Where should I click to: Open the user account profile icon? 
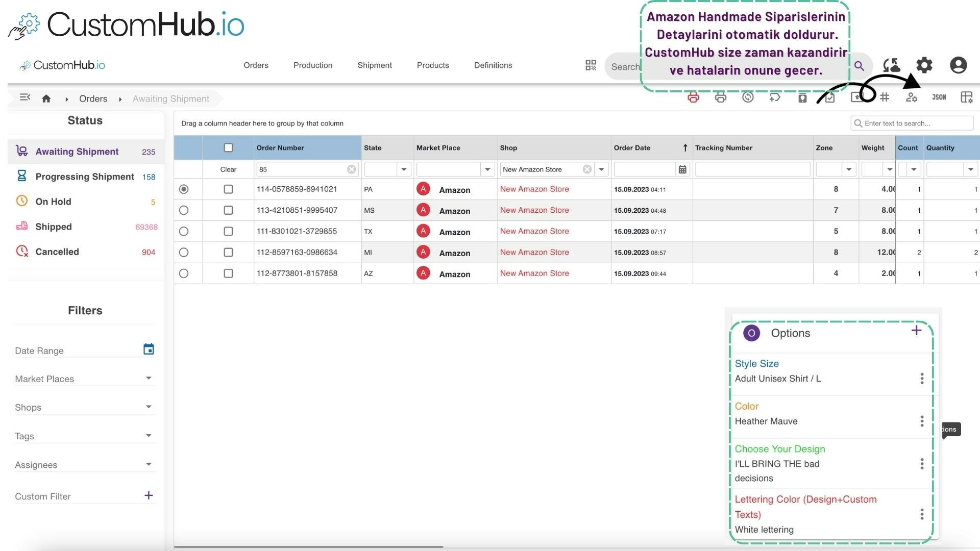click(x=958, y=65)
